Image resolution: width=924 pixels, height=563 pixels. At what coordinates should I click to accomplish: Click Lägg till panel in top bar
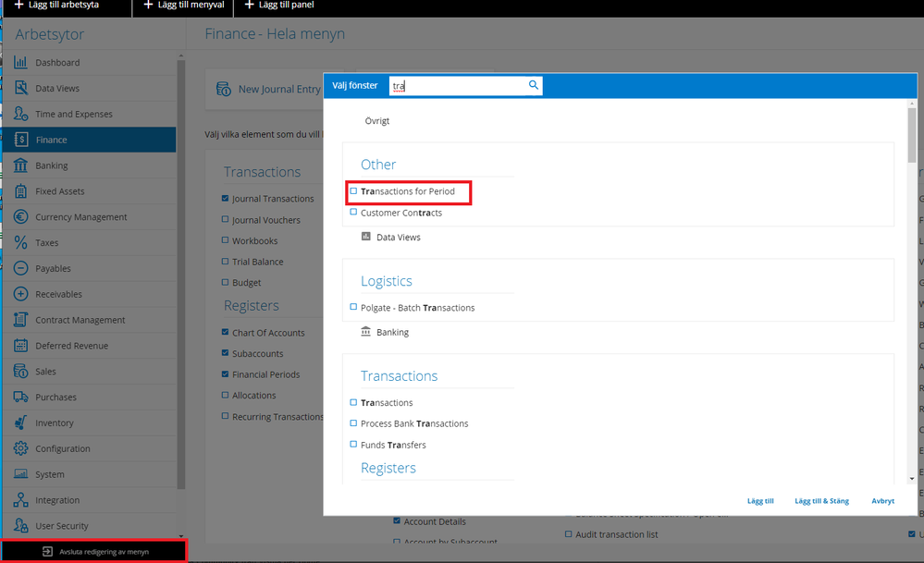click(279, 6)
